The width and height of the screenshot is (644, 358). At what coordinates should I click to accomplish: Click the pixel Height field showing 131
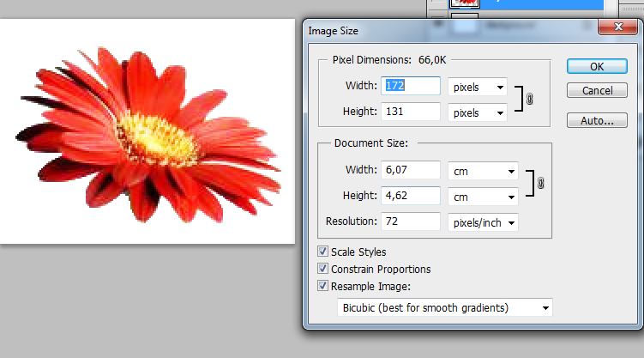pos(411,112)
